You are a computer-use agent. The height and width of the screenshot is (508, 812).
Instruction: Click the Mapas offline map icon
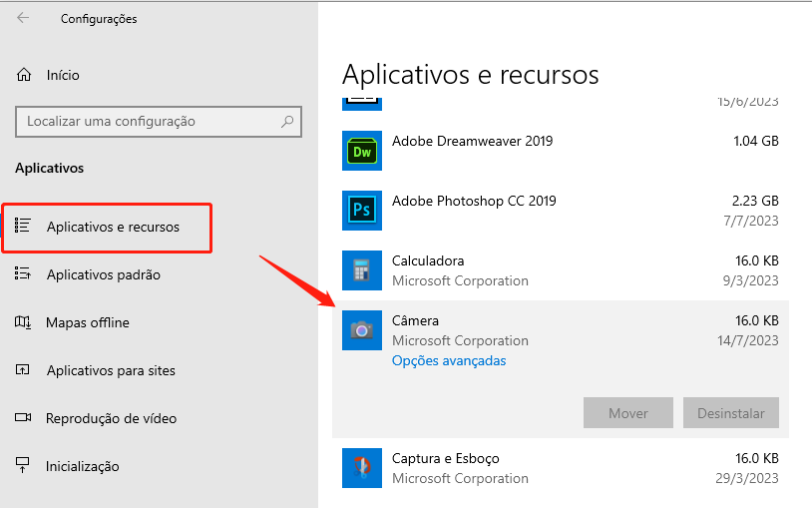[23, 322]
